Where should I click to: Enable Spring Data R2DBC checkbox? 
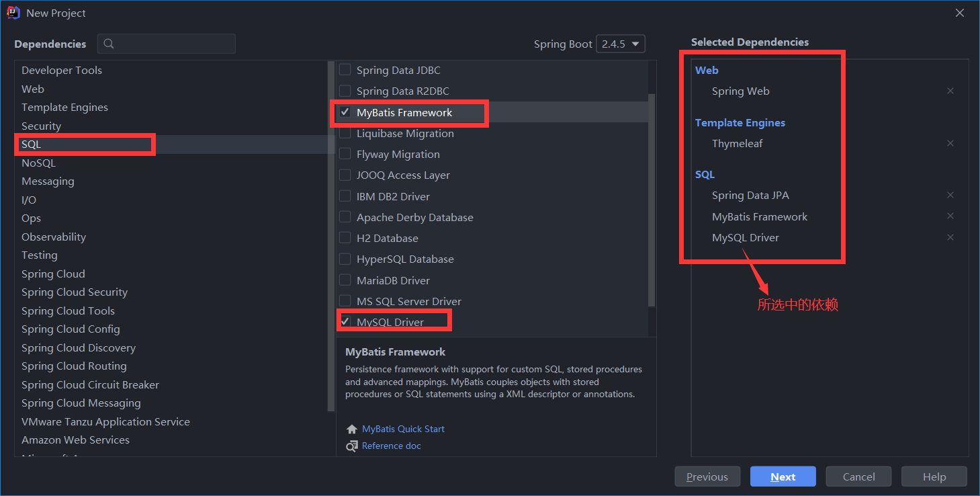(345, 91)
